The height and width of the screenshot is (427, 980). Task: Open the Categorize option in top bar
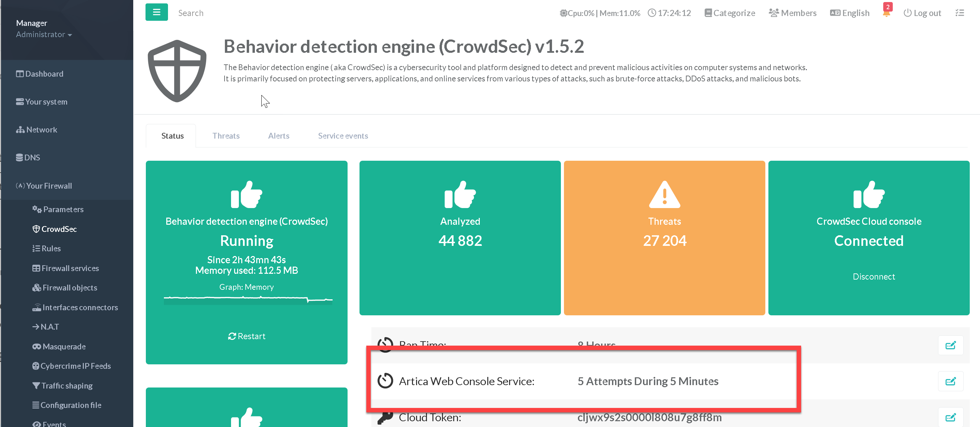pyautogui.click(x=730, y=13)
